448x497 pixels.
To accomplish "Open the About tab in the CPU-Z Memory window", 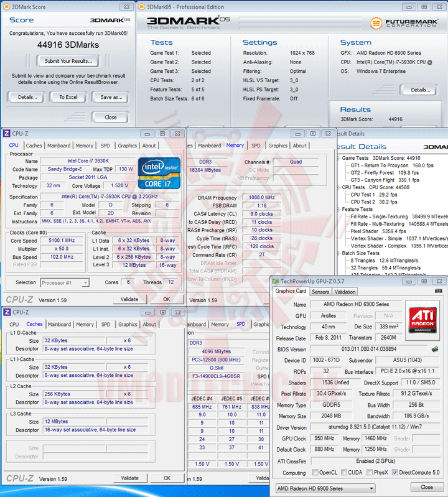I will click(299, 146).
